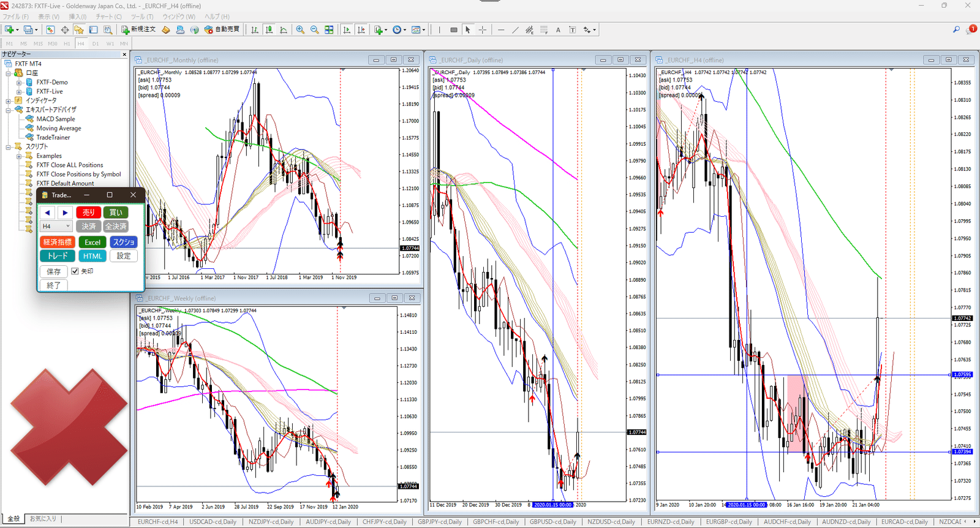Open MetaEditor yellow book icon
This screenshot has width=980, height=528.
tap(166, 29)
